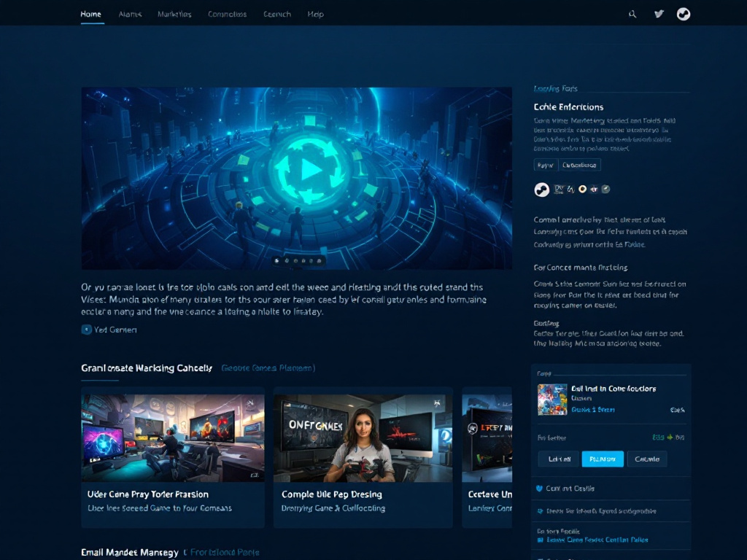This screenshot has height=560, width=747.
Task: Click the glowing play button on the hero banner
Action: (311, 169)
